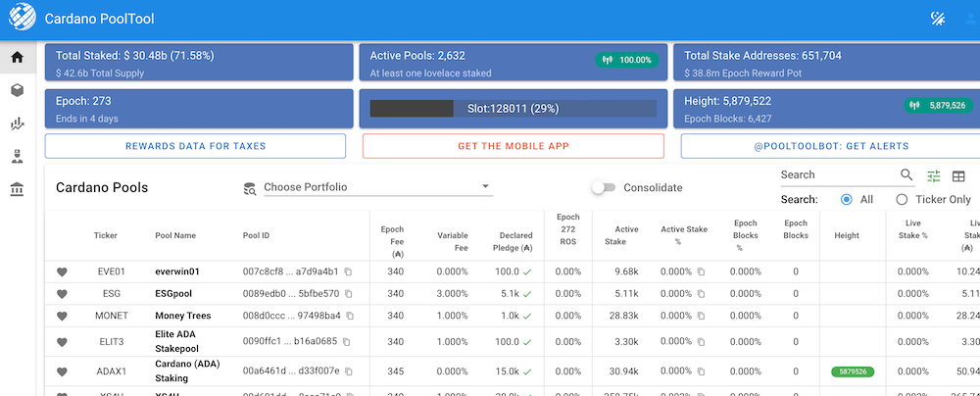
Task: Click the user account icon in header
Action: click(972, 19)
